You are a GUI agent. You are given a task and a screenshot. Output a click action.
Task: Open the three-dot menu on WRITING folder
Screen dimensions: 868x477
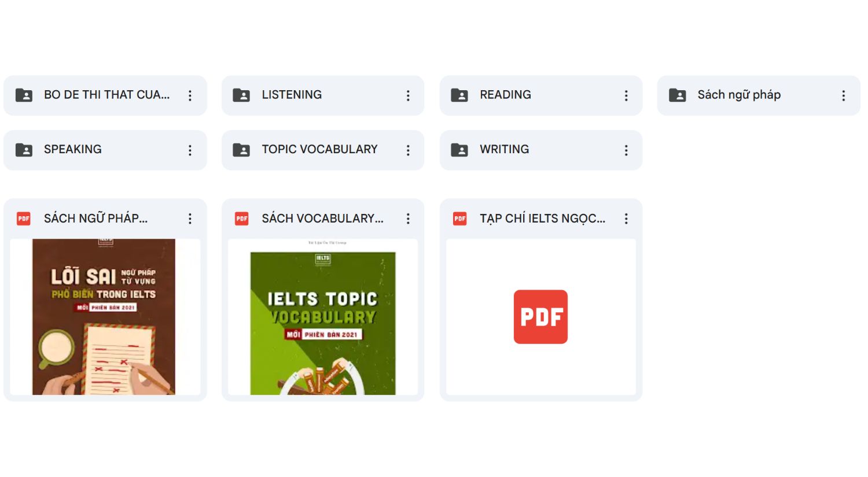click(626, 150)
